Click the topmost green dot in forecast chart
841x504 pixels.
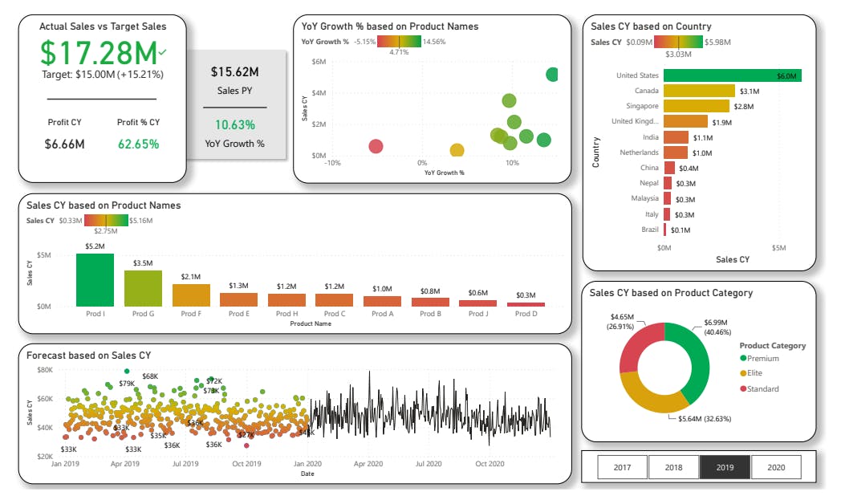[128, 369]
